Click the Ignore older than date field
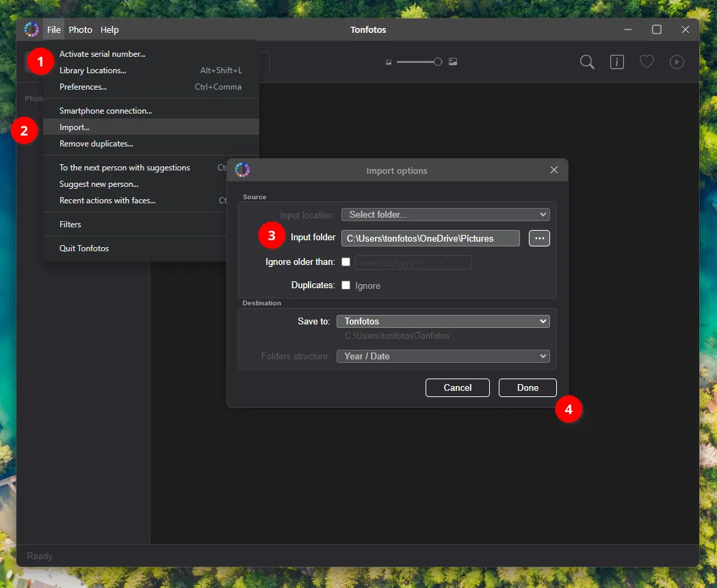Screen dimensions: 717x588 click(x=413, y=263)
